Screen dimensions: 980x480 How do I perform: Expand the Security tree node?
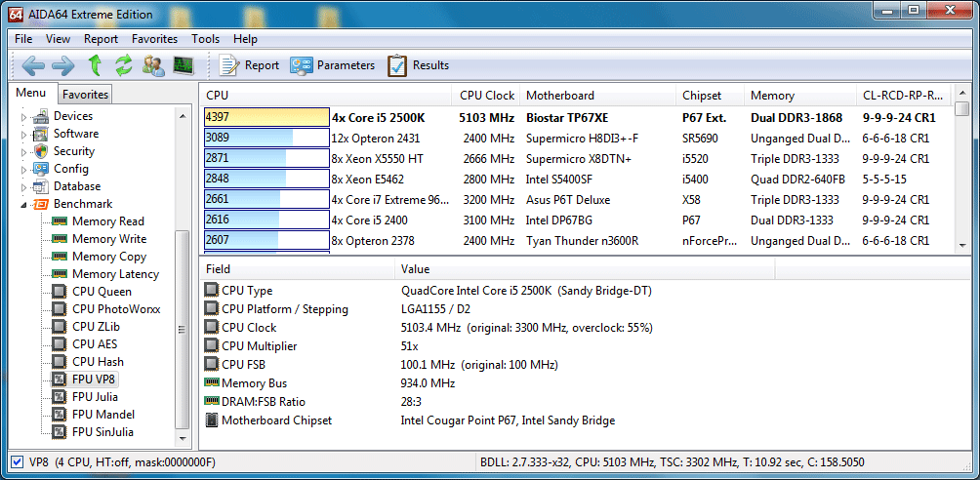(24, 152)
